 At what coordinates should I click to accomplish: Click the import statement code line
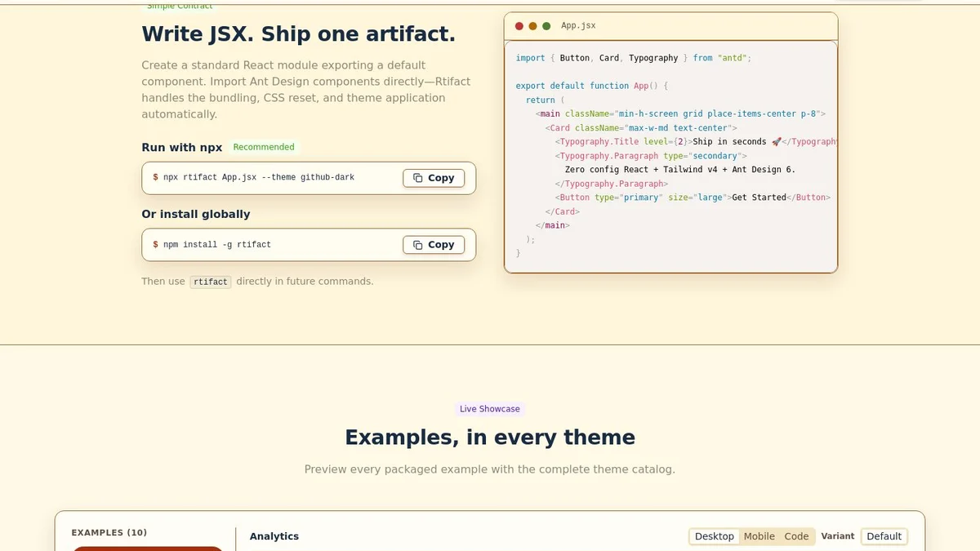coord(634,58)
